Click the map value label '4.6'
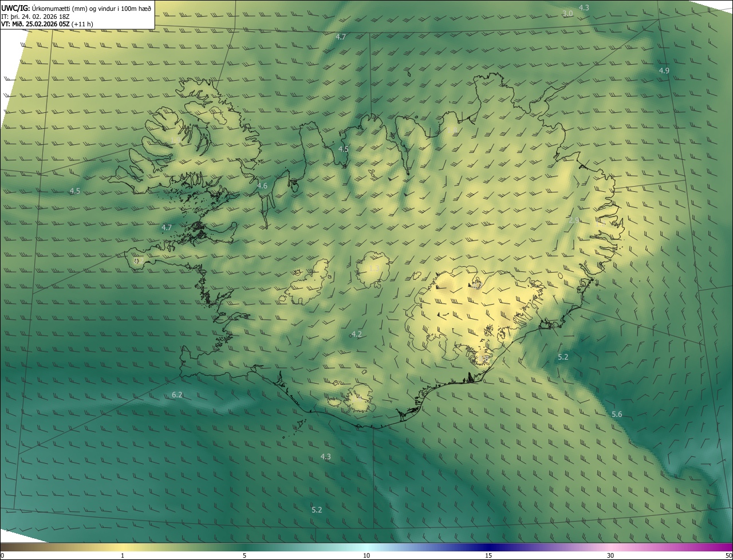The width and height of the screenshot is (733, 560). pos(262,186)
